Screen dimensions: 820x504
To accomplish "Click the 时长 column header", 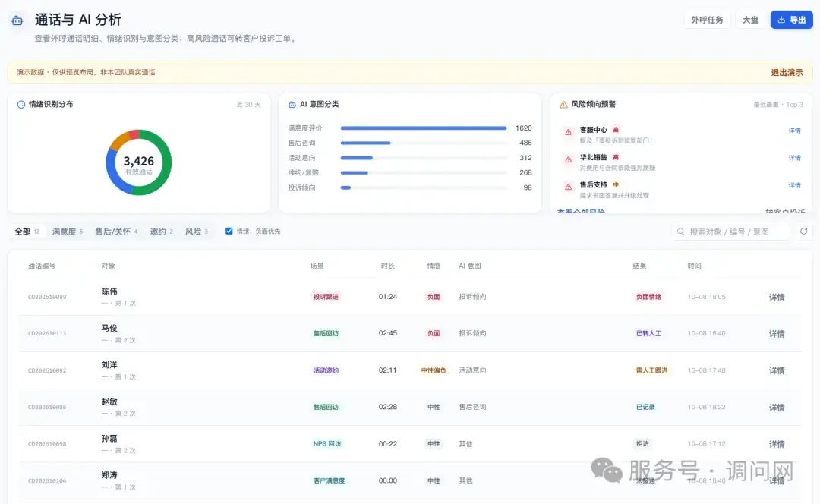I will [387, 266].
